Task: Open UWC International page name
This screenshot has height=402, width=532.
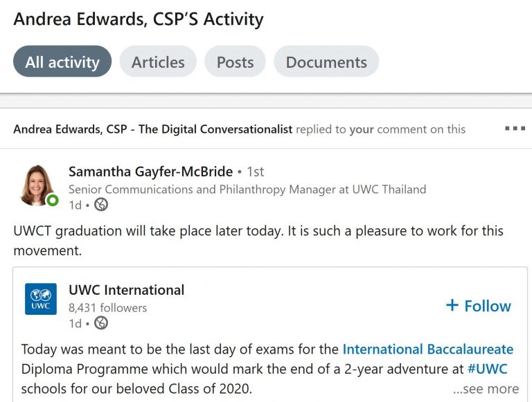Action: click(126, 290)
